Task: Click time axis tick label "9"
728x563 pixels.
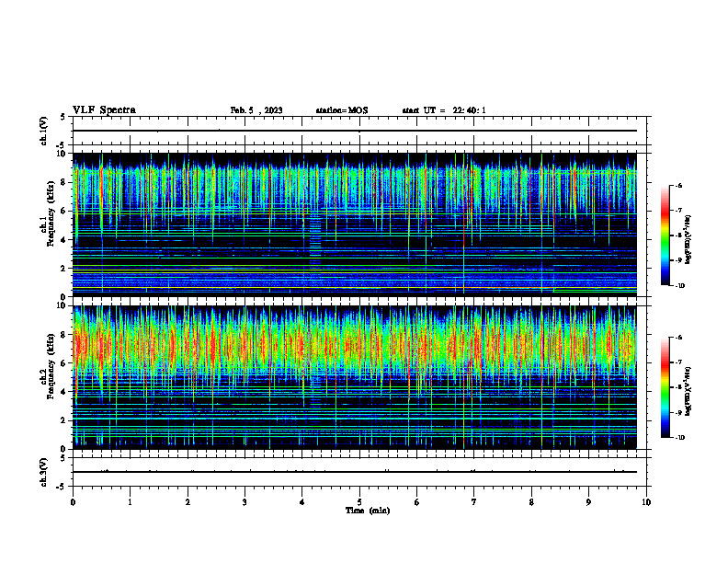Action: click(588, 502)
